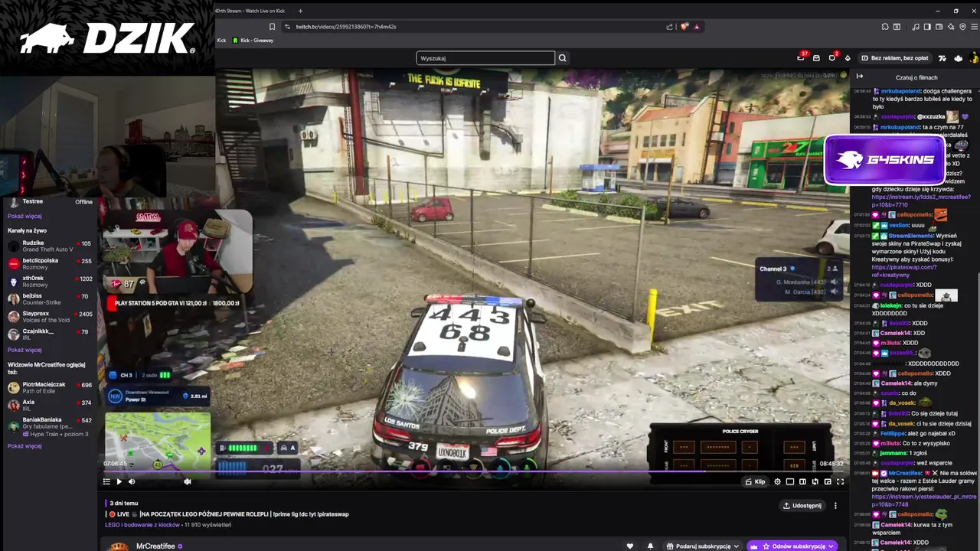980x551 pixels.
Task: Open the browser hamburger menu
Action: coord(973,26)
